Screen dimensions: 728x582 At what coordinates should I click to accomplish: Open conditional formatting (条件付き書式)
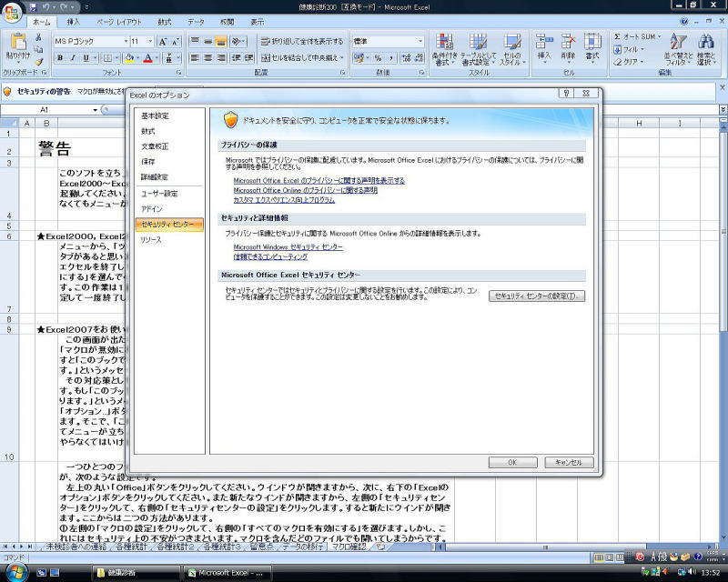coord(444,49)
